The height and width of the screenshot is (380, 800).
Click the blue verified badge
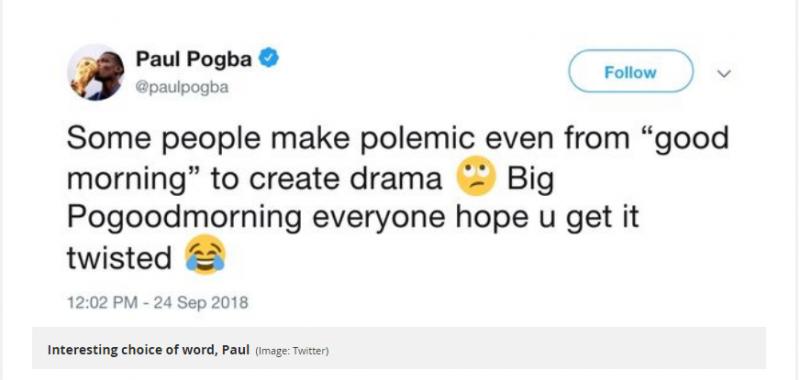pyautogui.click(x=269, y=59)
